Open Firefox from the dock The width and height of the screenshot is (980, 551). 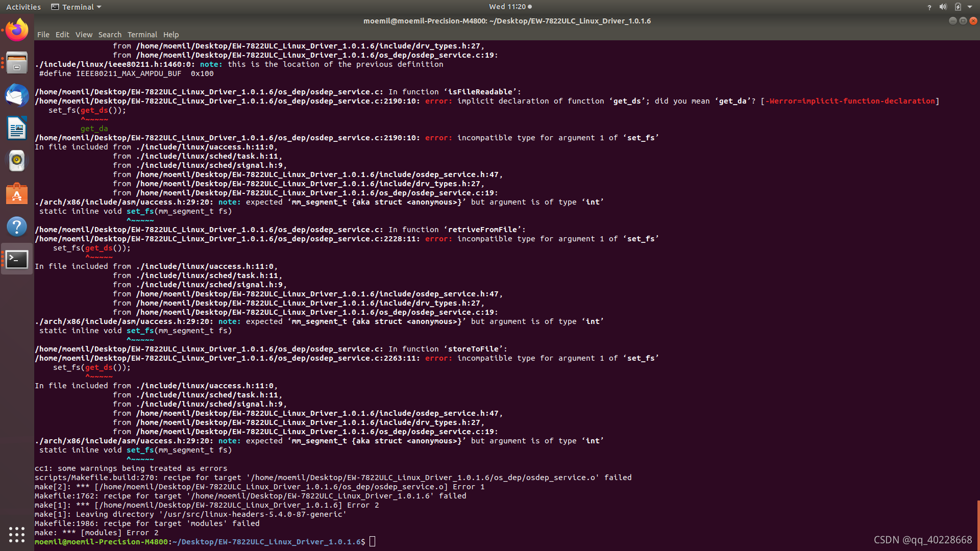(17, 30)
